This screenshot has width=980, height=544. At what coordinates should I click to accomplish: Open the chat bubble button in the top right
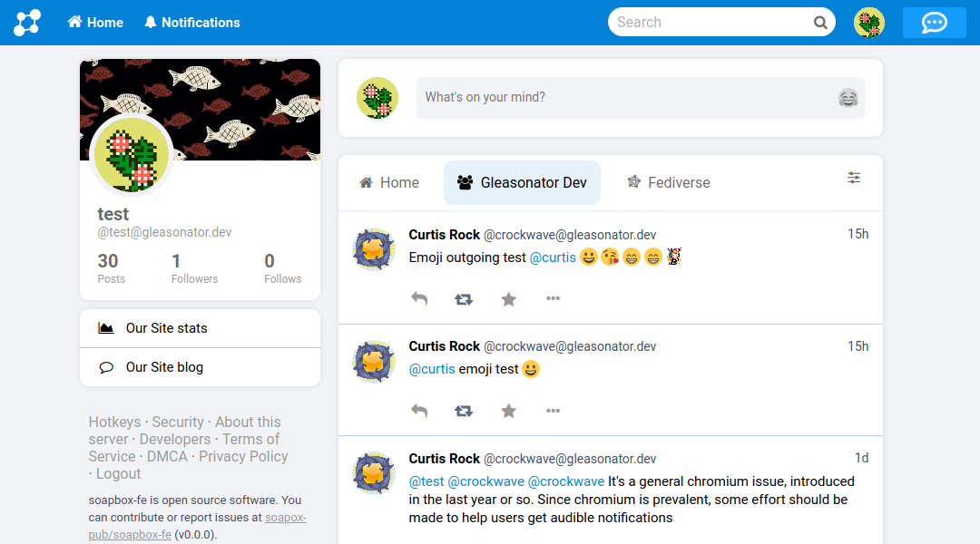click(934, 23)
